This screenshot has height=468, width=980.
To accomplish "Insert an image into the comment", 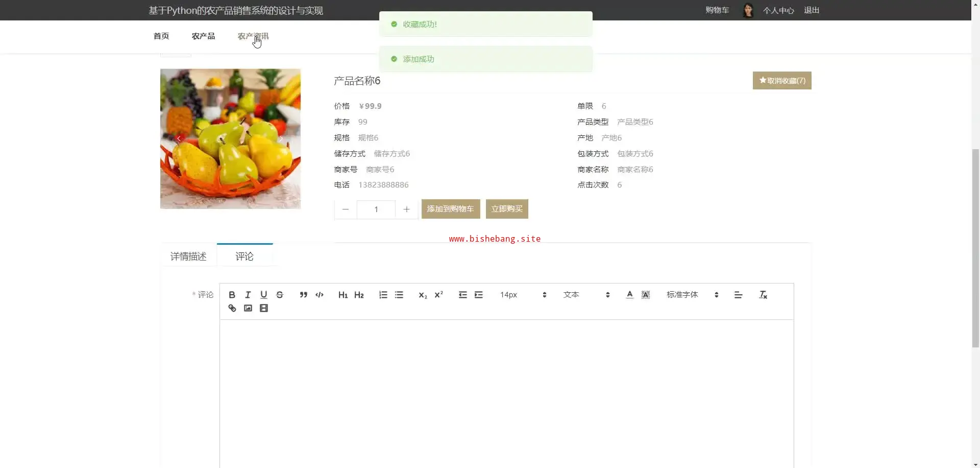I will coord(248,308).
